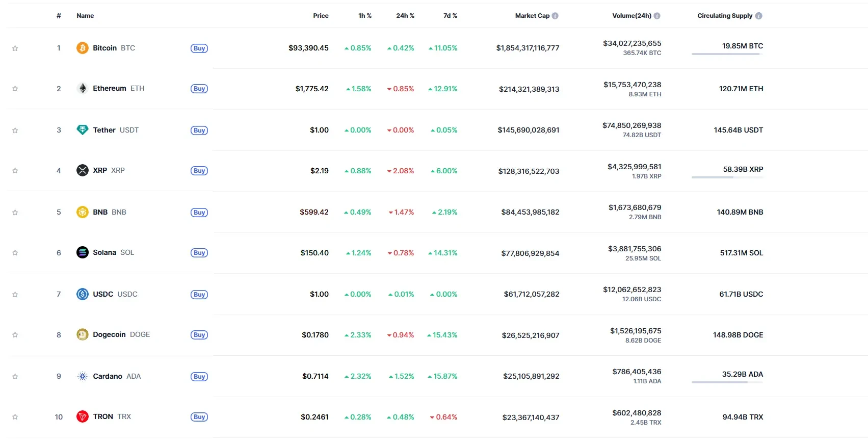Click the BNB logo icon
868x445 pixels.
tap(82, 212)
